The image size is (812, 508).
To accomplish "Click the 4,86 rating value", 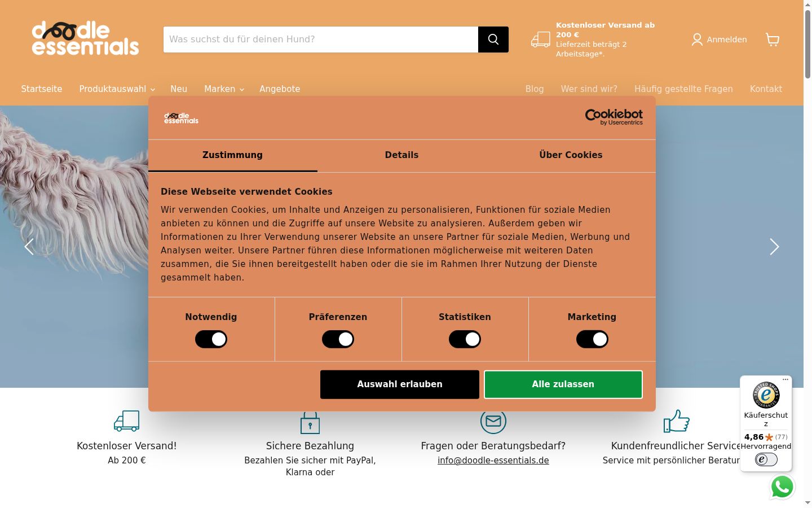I will (754, 437).
